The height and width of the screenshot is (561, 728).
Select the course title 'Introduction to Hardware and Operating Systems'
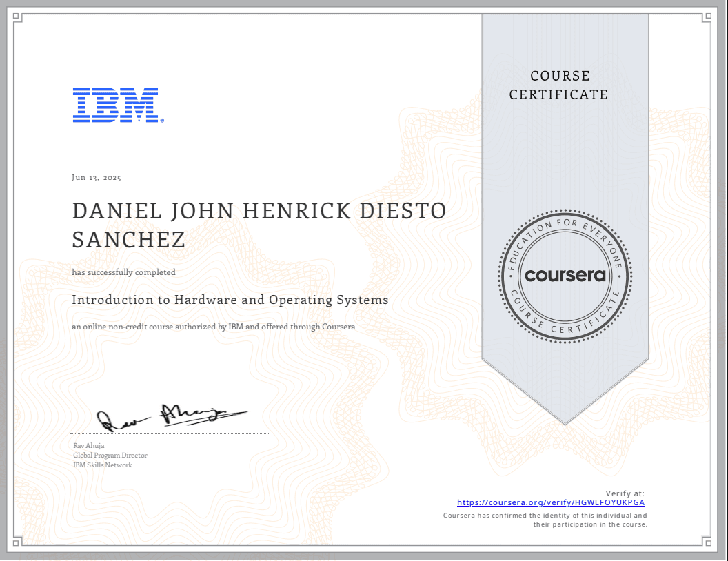click(x=230, y=300)
